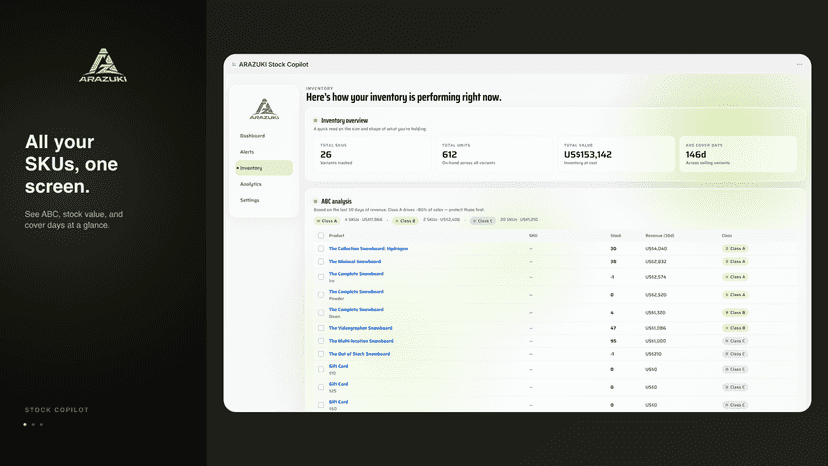Select the second carousel dot under Stock Copilot
Viewport: 828px width, 466px height.
(x=33, y=424)
